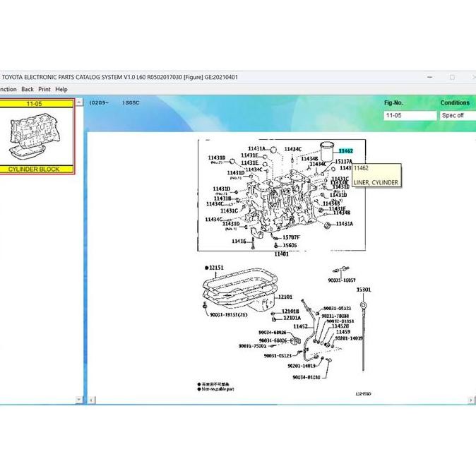The height and width of the screenshot is (476, 476).
Task: Open the Help menu
Action: click(x=61, y=89)
